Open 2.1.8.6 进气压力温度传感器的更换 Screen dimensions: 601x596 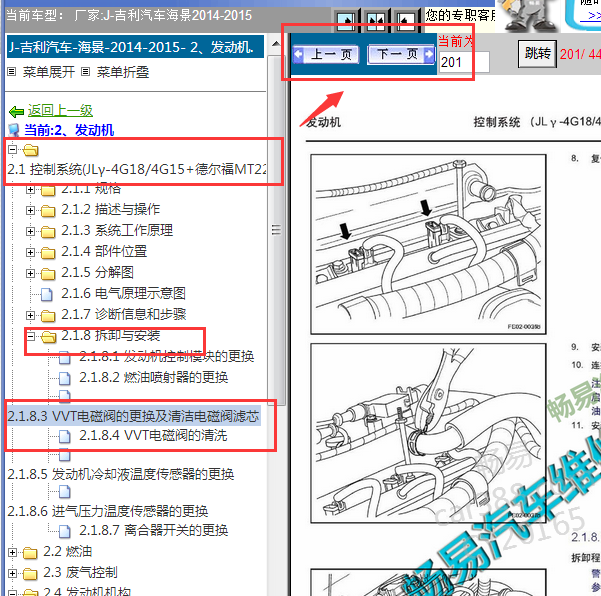pos(107,511)
